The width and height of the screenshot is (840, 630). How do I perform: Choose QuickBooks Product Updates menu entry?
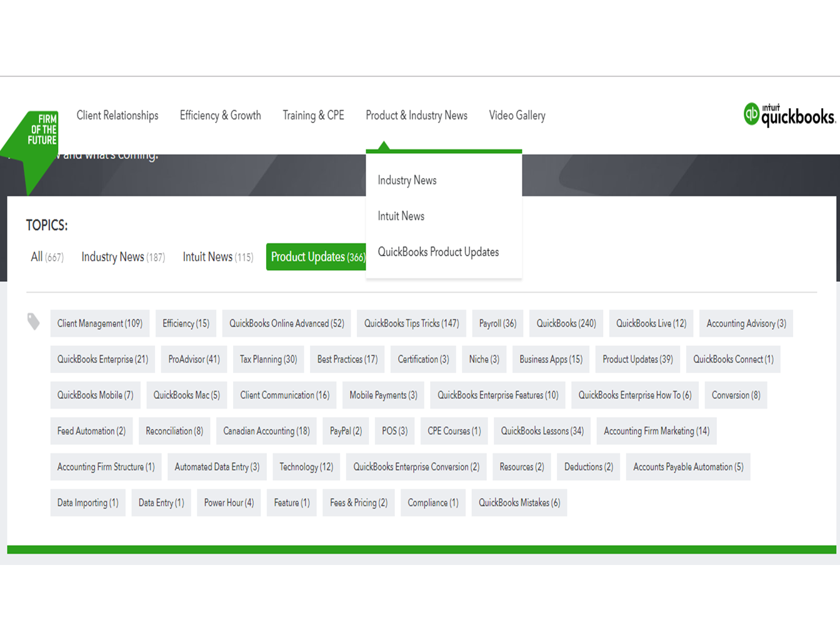439,252
